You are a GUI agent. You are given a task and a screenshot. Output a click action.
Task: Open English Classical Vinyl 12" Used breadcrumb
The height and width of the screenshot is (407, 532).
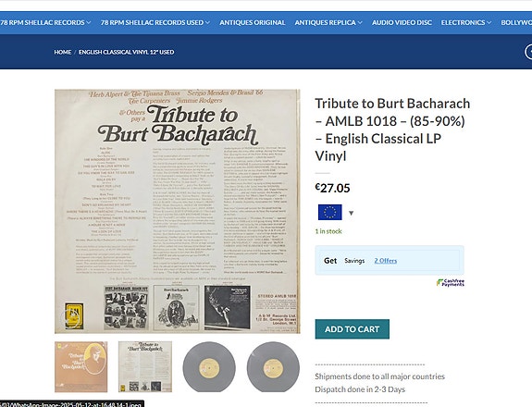pos(126,52)
